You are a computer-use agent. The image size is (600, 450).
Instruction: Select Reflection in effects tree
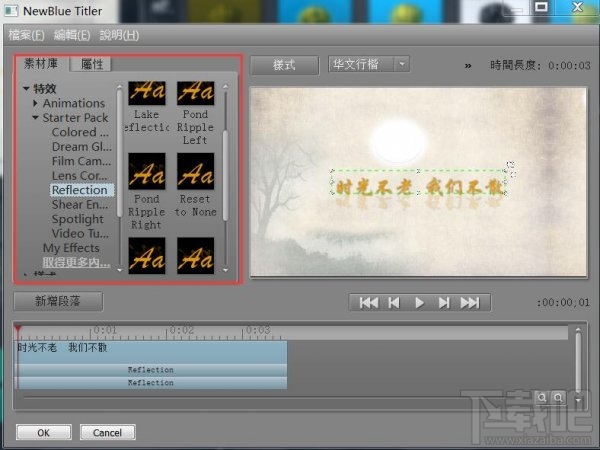point(82,190)
